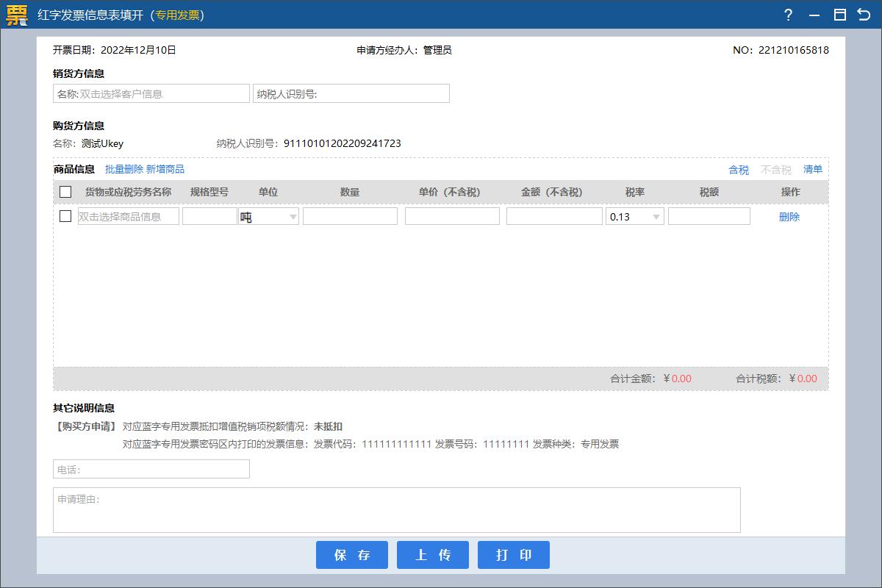Open help via the question mark icon

point(789,15)
